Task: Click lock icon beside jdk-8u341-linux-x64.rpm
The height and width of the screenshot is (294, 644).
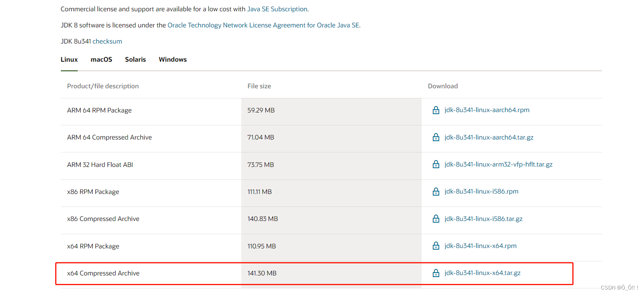Action: (436, 246)
